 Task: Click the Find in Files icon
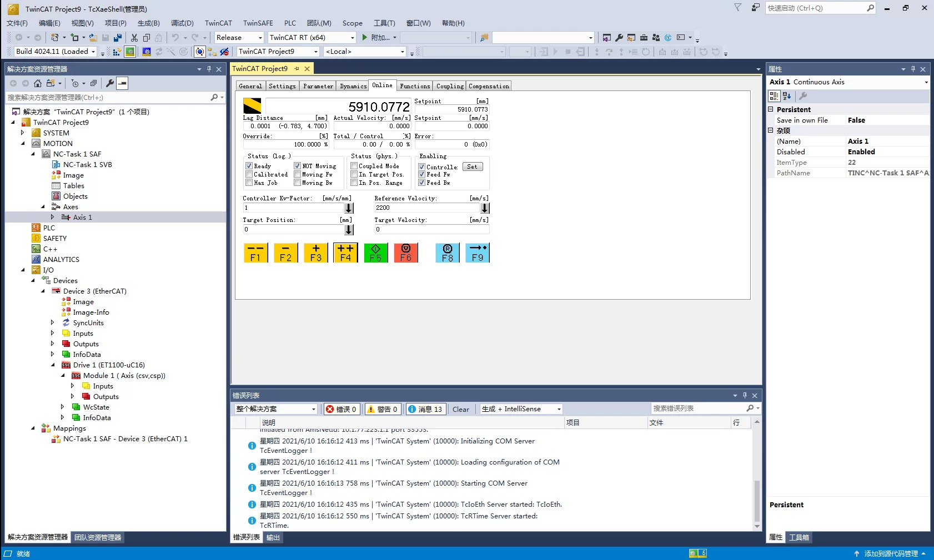point(484,38)
